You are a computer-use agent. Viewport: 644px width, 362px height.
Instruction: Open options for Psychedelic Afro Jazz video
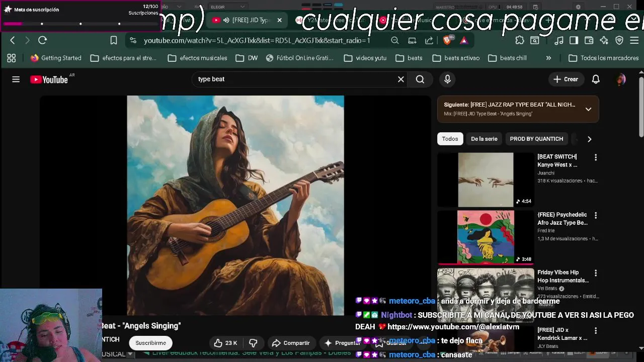pos(596,215)
